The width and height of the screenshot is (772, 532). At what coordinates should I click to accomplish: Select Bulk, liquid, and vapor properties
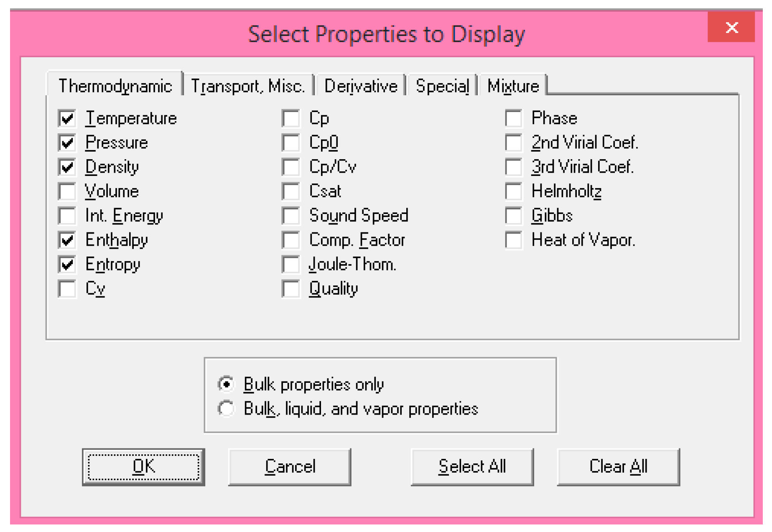pyautogui.click(x=226, y=408)
